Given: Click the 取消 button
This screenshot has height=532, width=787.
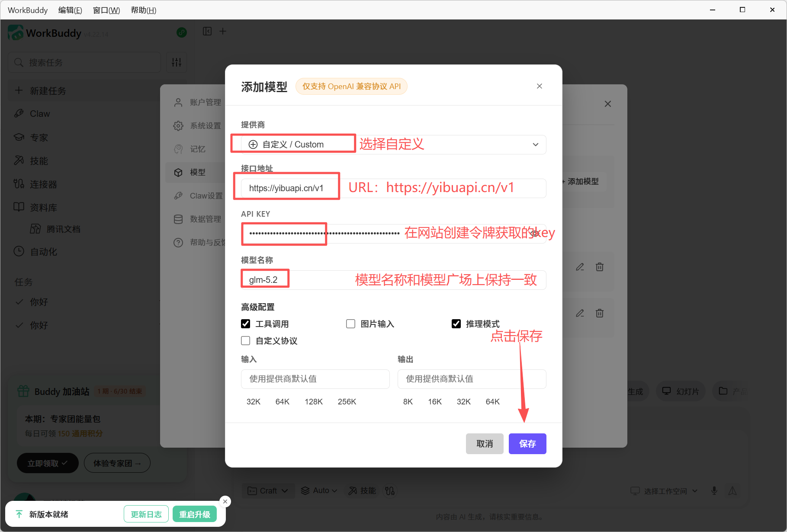Looking at the screenshot, I should point(485,444).
